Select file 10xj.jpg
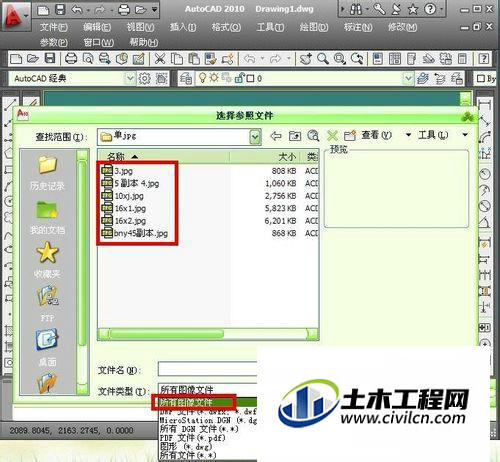500x462 pixels. point(123,196)
